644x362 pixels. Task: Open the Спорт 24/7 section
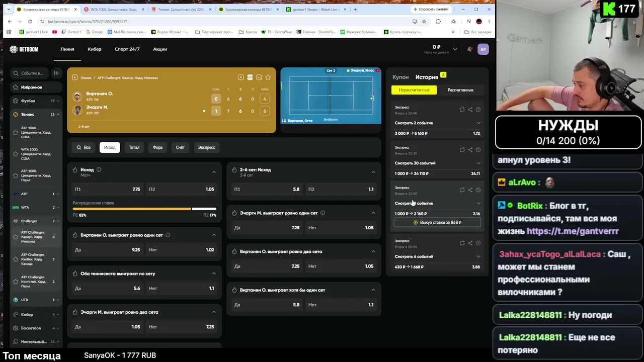point(127,49)
